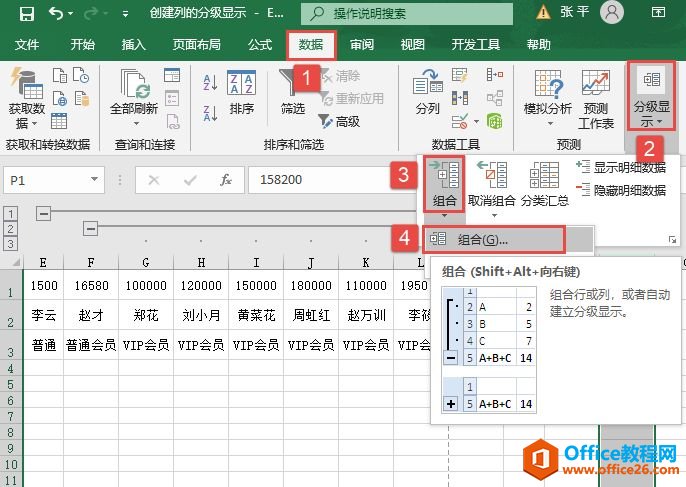Image resolution: width=686 pixels, height=487 pixels.
Task: Collapse the level 2 outline group
Action: point(90,228)
